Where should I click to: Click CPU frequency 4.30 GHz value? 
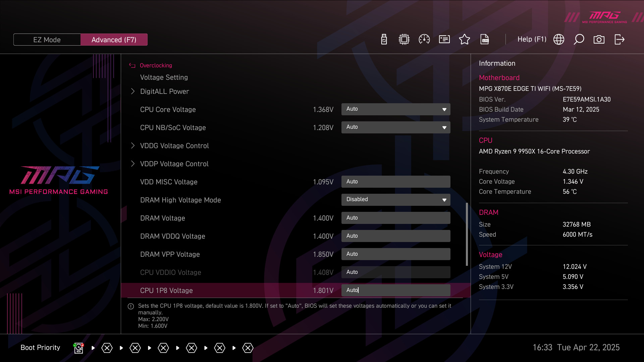point(575,172)
